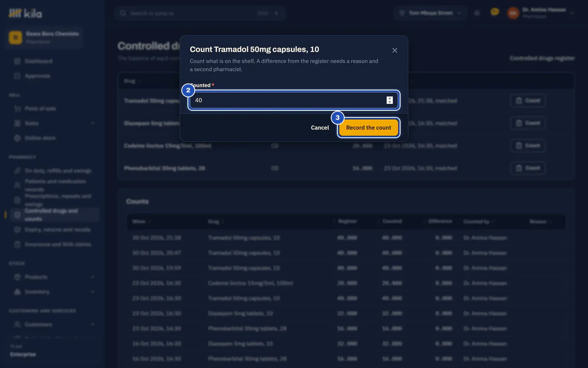Cancel the Tramadol count dialog
Image resolution: width=588 pixels, height=368 pixels.
[320, 128]
